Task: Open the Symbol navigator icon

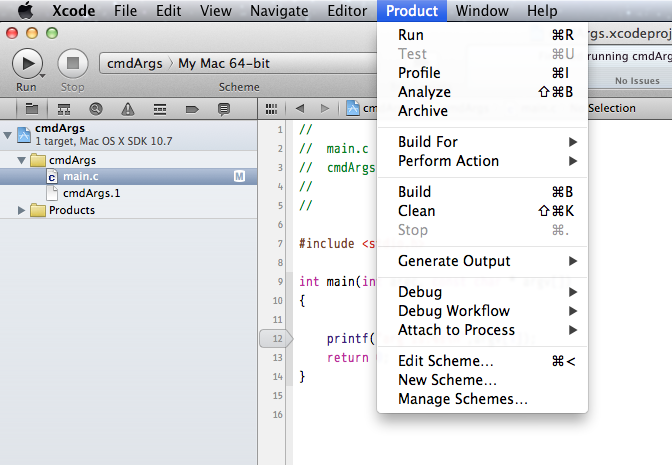Action: (64, 109)
